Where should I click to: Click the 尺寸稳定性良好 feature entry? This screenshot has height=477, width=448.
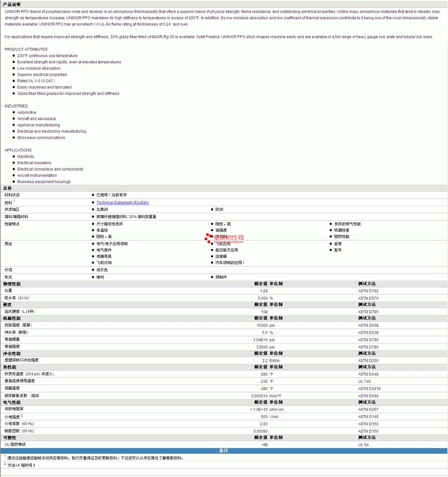pos(110,224)
